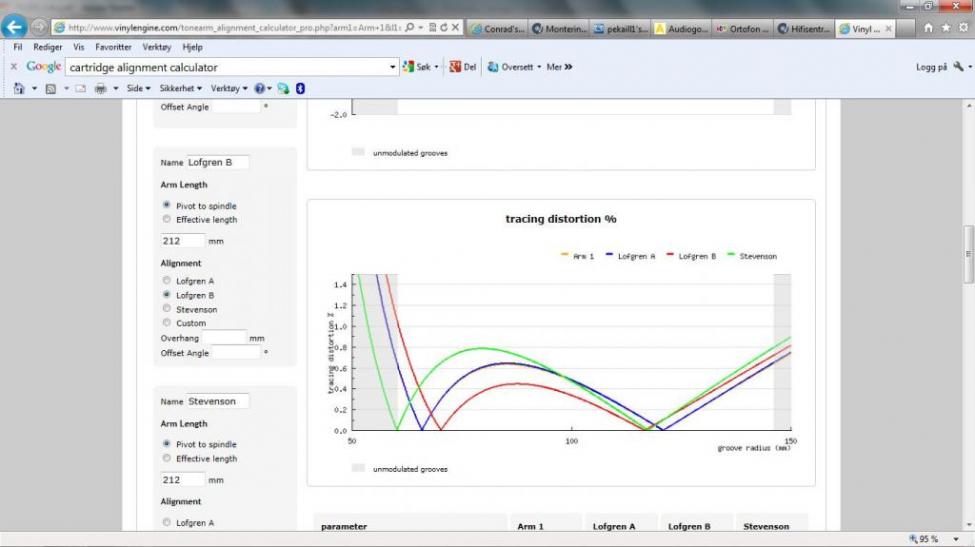Click the RSS feeds icon
This screenshot has width=975, height=547.
tap(50, 88)
